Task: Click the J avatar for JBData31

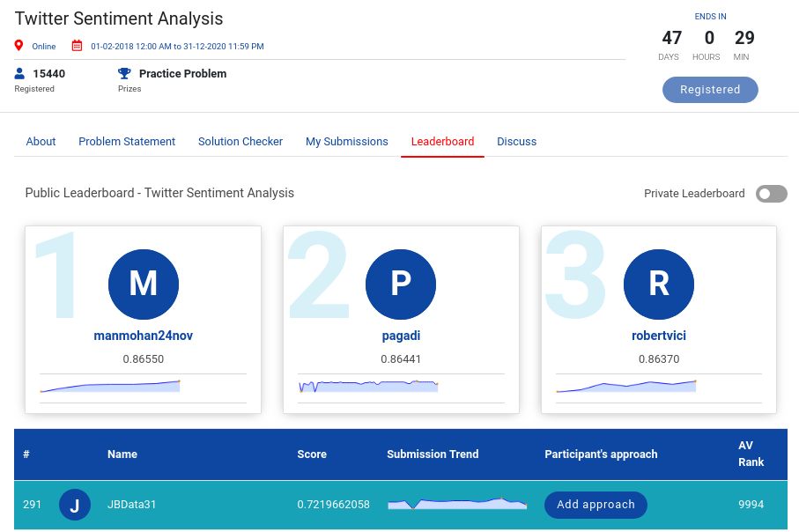Action: [x=75, y=505]
